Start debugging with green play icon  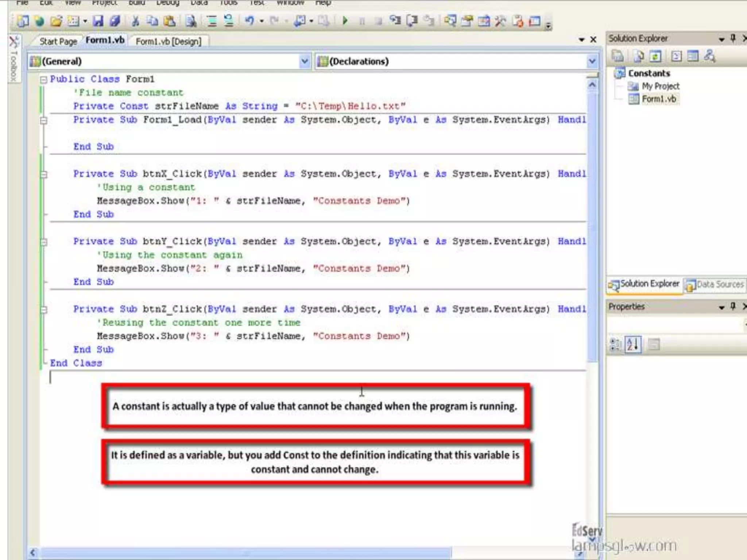[345, 21]
